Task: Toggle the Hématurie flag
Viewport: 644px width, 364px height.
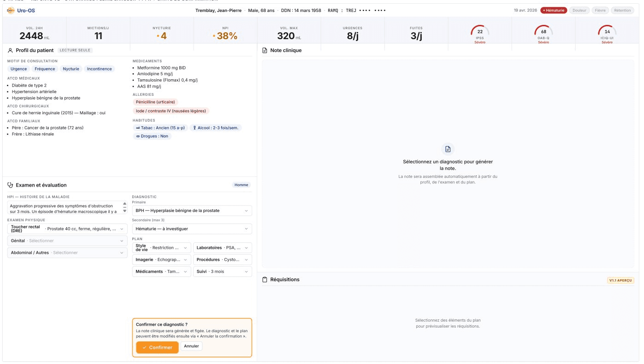Action: point(554,10)
